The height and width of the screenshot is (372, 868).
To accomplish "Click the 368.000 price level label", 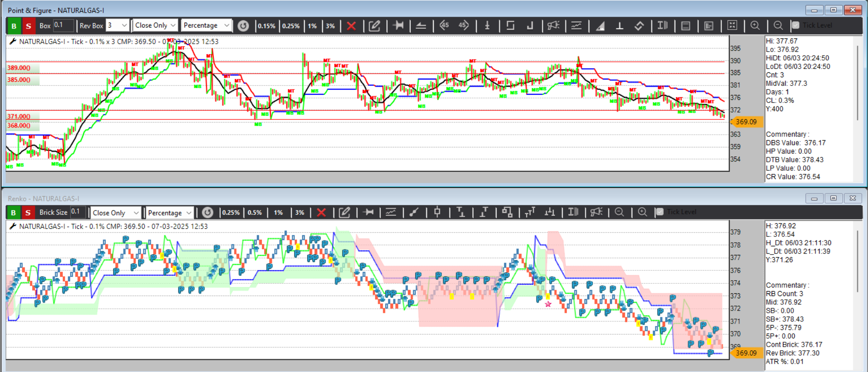I will [x=19, y=126].
